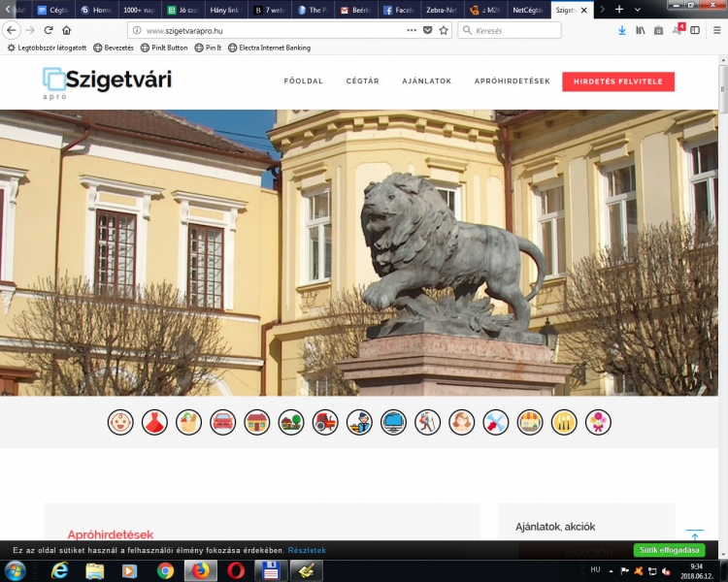Viewport: 728px width, 582px height.
Task: Click the back-to-top arrow on the page
Action: 695,534
